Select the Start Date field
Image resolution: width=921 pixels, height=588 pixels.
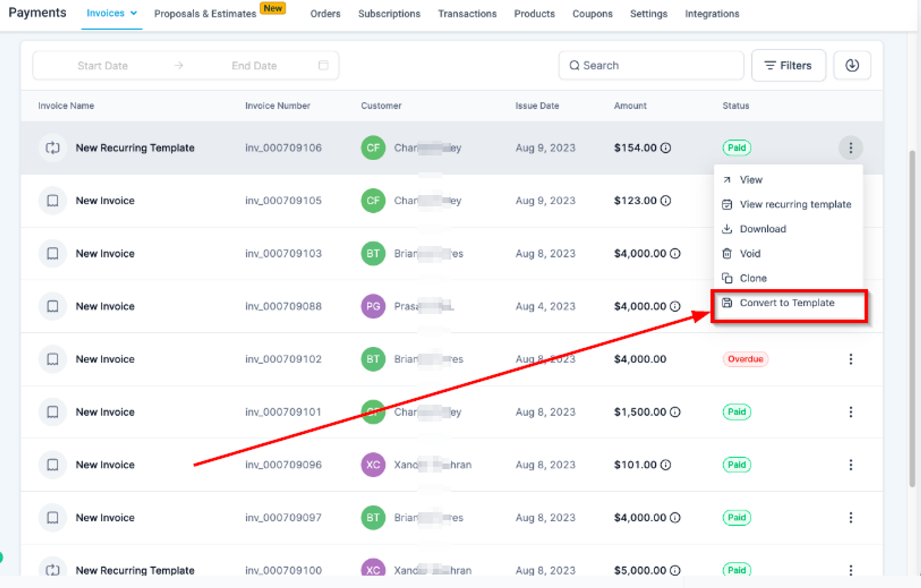[x=103, y=66]
